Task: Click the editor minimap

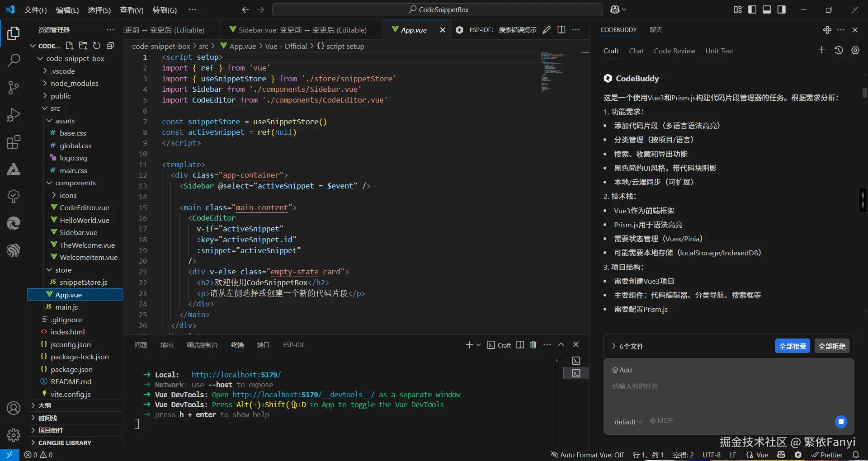Action: point(553,71)
